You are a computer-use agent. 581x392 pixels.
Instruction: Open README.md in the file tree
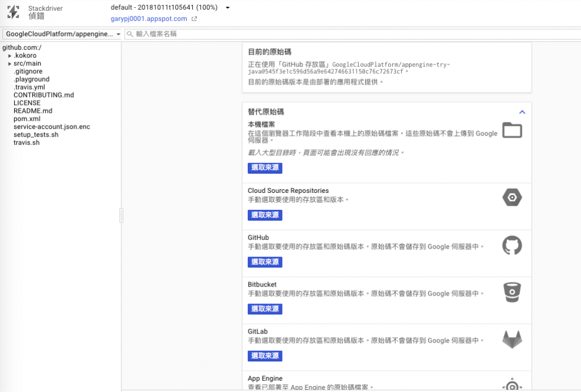(x=33, y=111)
